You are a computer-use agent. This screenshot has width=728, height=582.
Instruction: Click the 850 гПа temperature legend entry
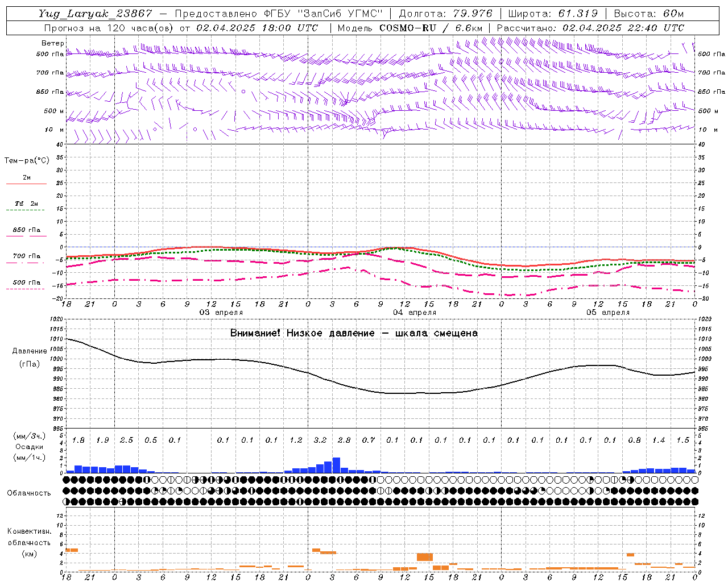pos(26,232)
